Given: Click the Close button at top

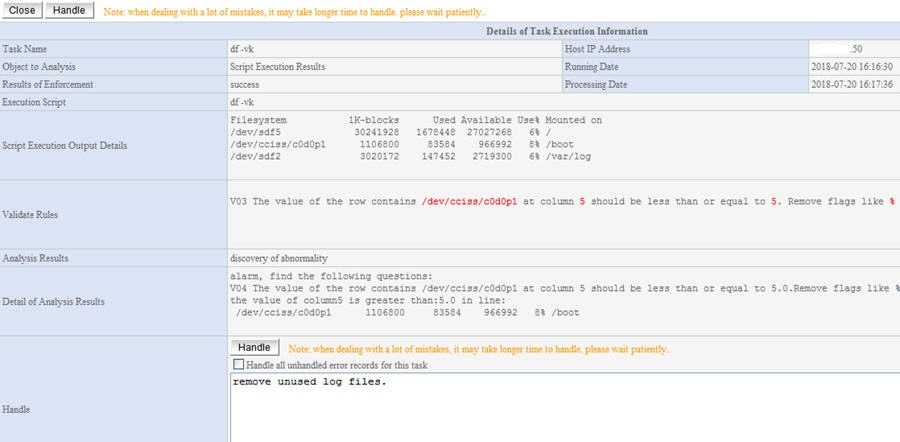Looking at the screenshot, I should [x=22, y=10].
